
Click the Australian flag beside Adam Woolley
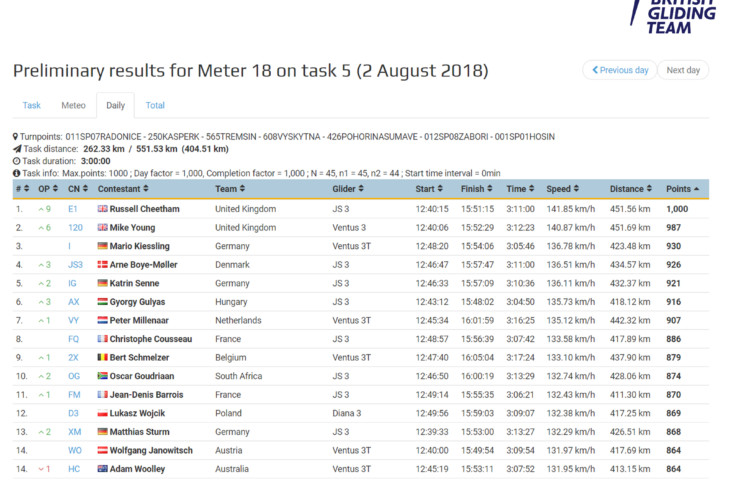click(x=102, y=468)
